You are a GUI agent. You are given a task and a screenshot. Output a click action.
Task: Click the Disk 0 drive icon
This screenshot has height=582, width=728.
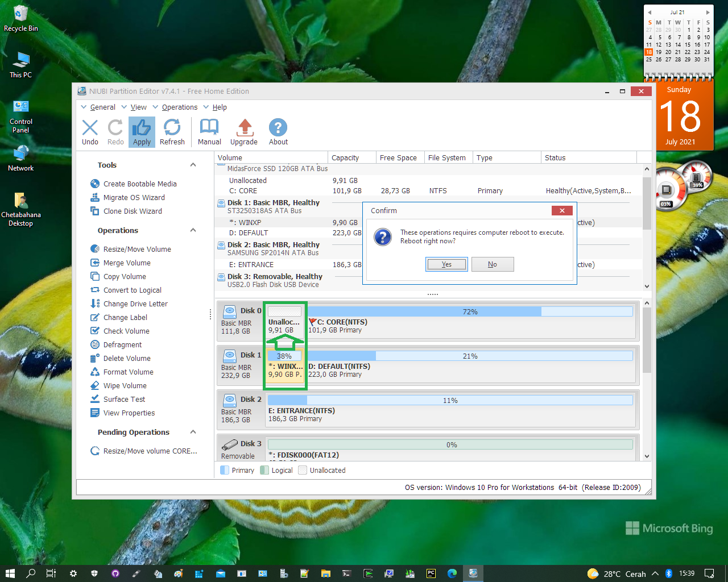[x=230, y=311]
